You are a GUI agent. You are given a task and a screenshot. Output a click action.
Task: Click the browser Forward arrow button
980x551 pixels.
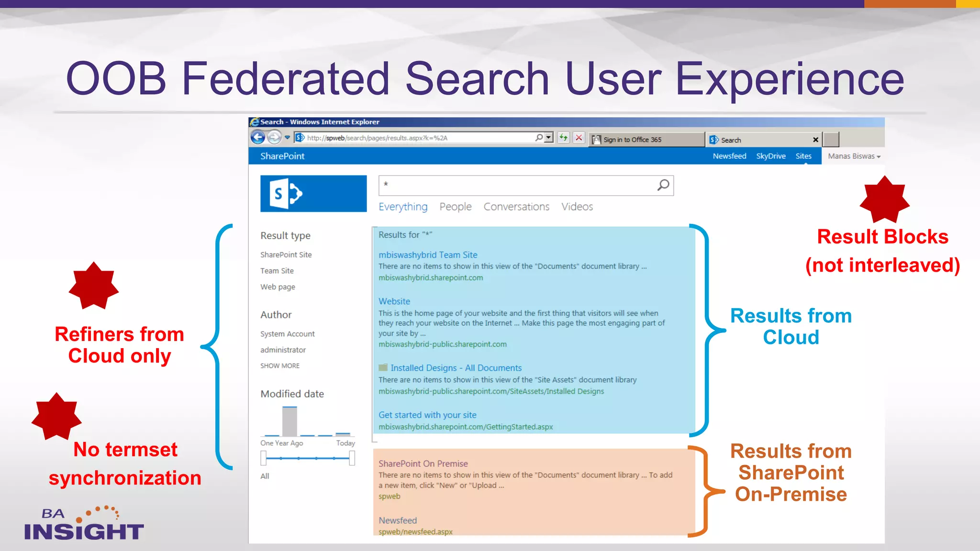point(274,138)
